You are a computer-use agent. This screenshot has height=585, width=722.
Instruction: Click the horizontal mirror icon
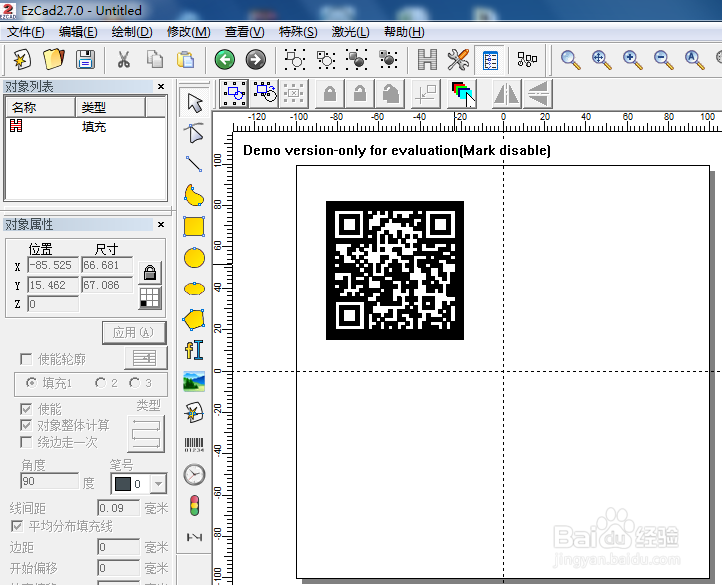[507, 94]
